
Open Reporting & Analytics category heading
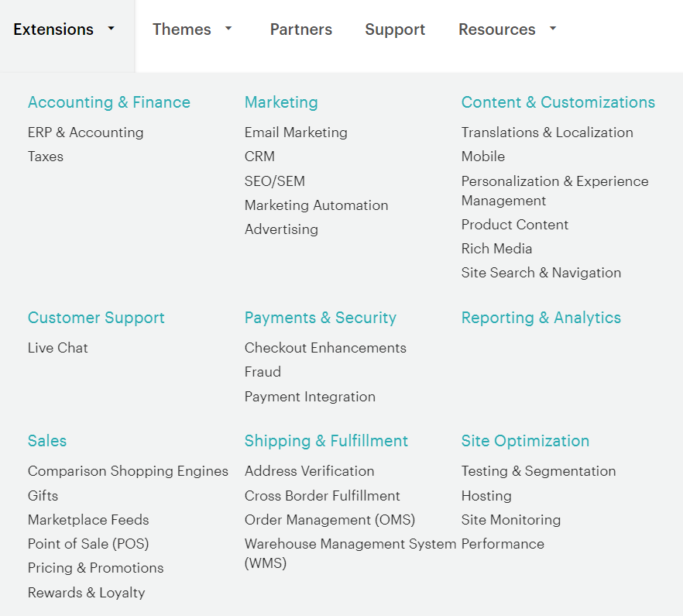click(541, 318)
